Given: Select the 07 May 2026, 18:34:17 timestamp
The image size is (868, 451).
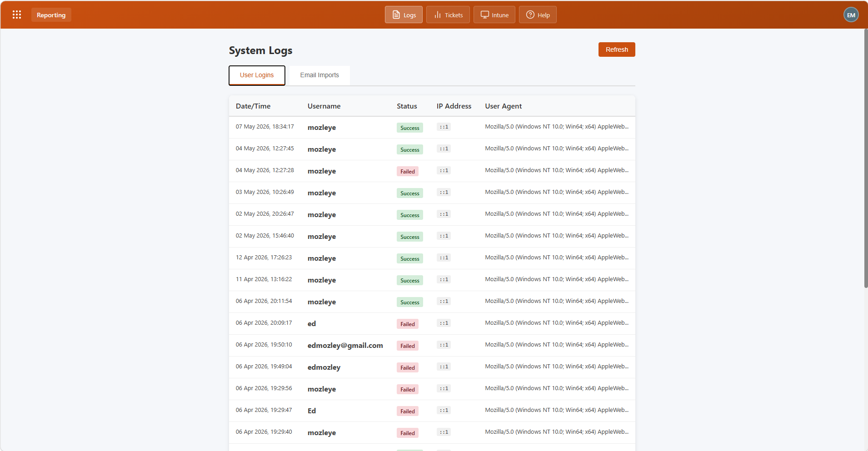Looking at the screenshot, I should (x=265, y=127).
